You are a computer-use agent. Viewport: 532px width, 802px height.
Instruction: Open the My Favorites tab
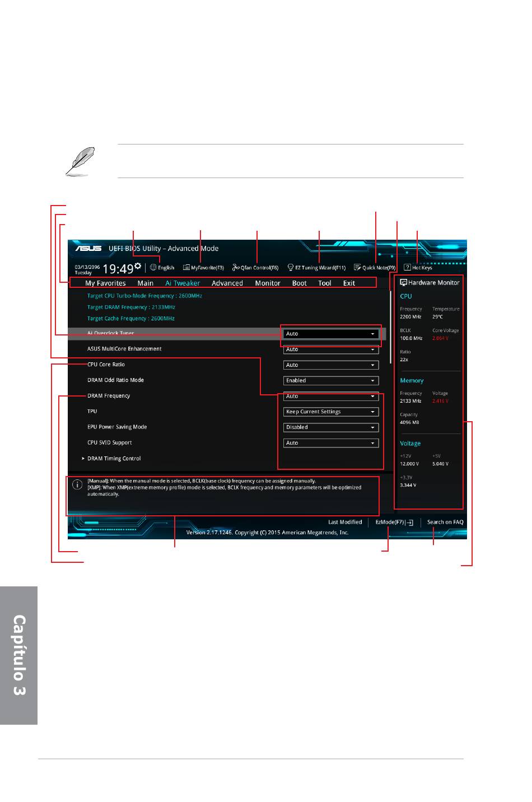tap(105, 283)
